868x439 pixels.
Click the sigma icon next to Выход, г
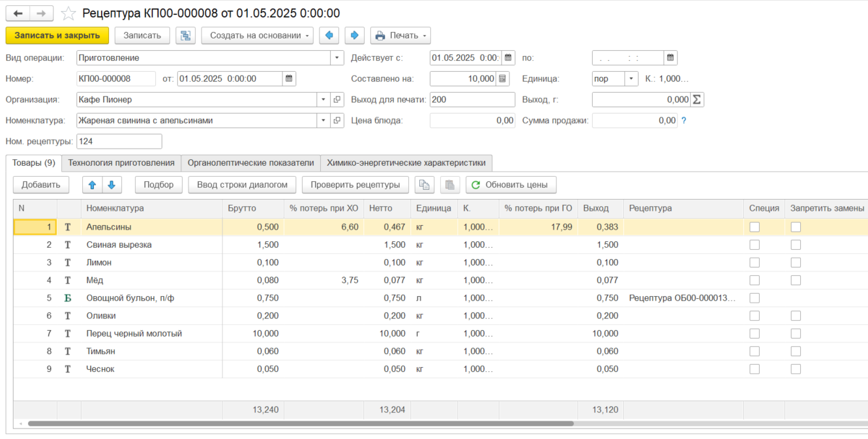tap(697, 99)
